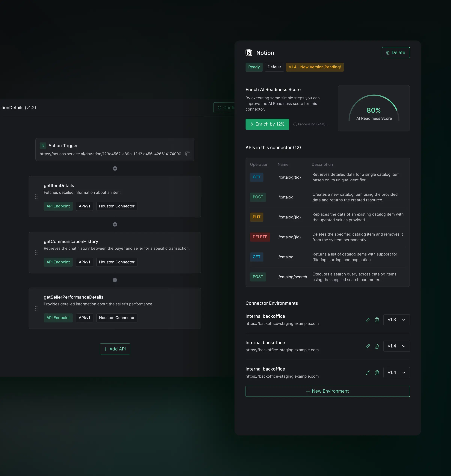Click the API/v1 tag on getItemDetails

tap(84, 206)
